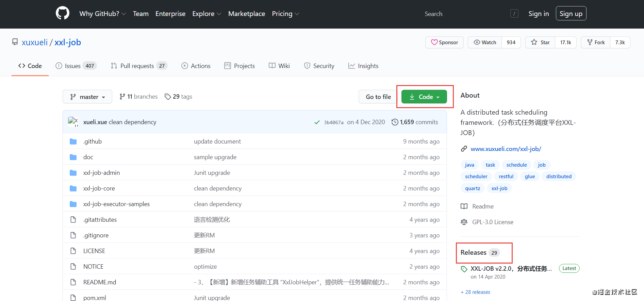Click the tag icon next to 29 tags
Viewport: 644px width, 301px height.
point(168,97)
